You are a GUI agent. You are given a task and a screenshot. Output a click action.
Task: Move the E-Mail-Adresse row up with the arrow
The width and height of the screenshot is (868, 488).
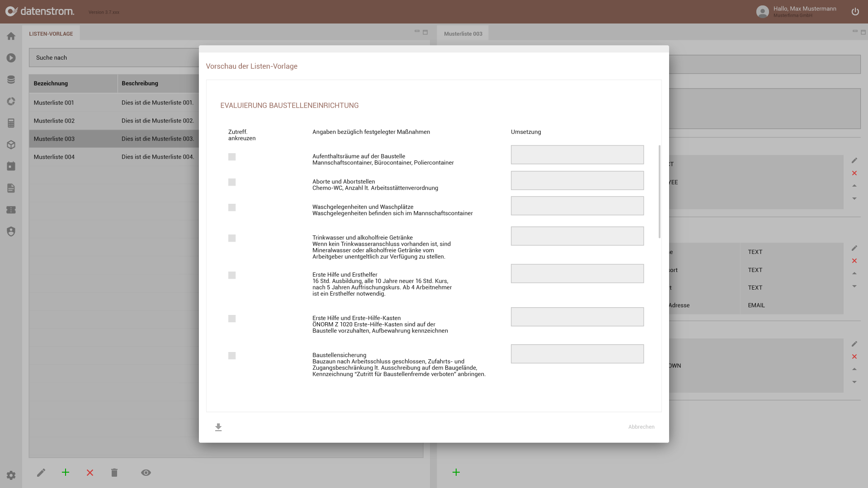(x=854, y=273)
